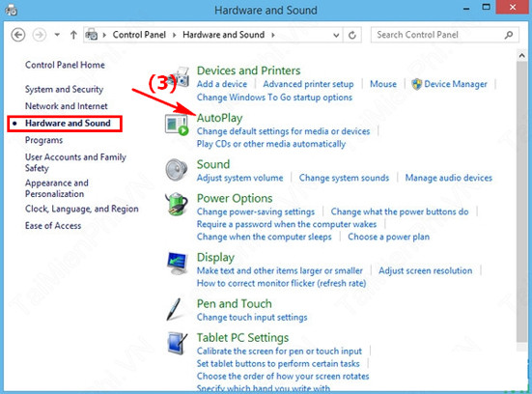The width and height of the screenshot is (532, 394).
Task: Change default settings for media or devices
Action: [x=283, y=131]
